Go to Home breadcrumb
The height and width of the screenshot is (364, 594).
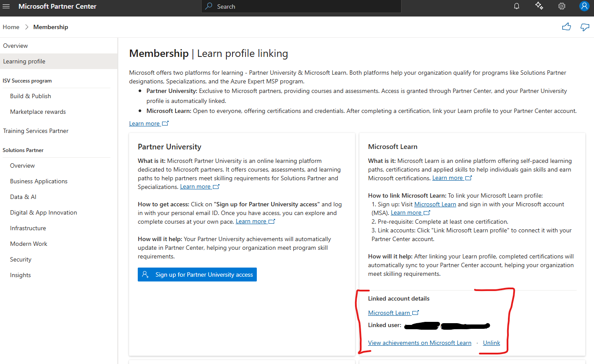[x=11, y=27]
